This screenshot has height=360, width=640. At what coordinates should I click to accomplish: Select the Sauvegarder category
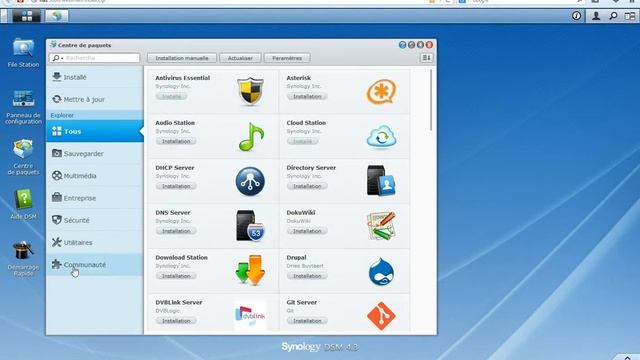pyautogui.click(x=95, y=153)
